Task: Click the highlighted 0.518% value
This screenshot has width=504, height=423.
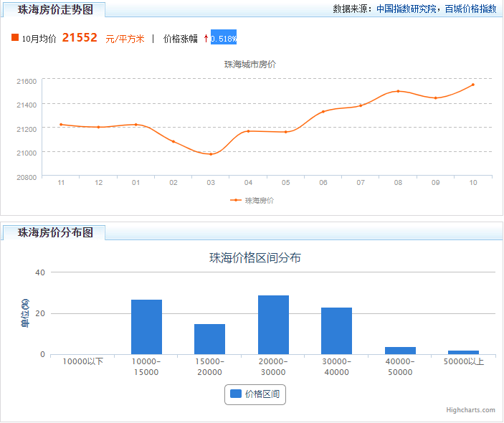Action: click(224, 37)
